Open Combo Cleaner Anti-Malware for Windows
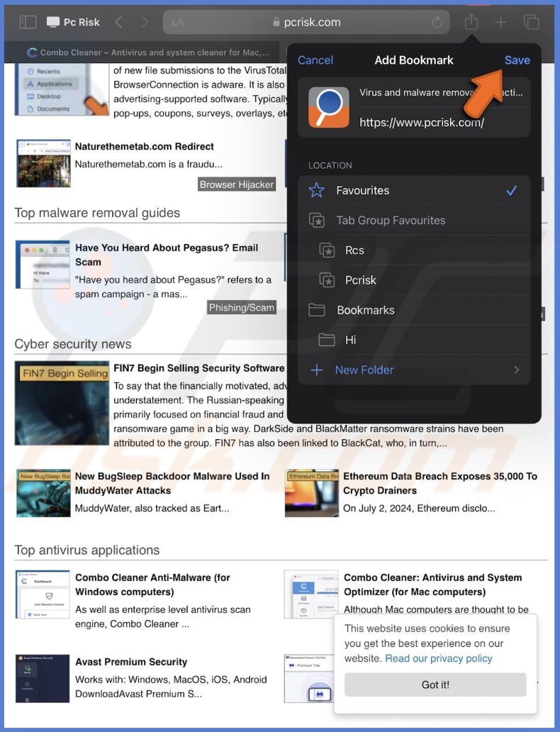The image size is (560, 732). 152,584
